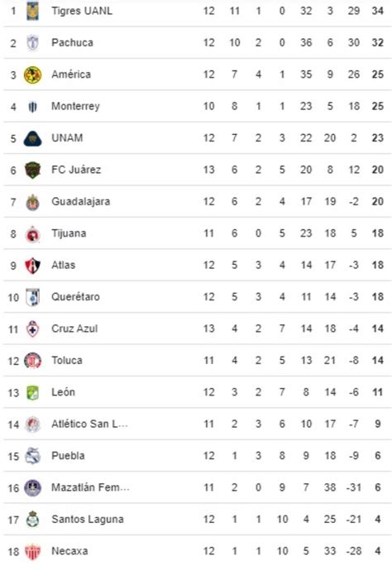Click Tigres UANL's 34 points value
The height and width of the screenshot is (571, 392).
pyautogui.click(x=377, y=11)
